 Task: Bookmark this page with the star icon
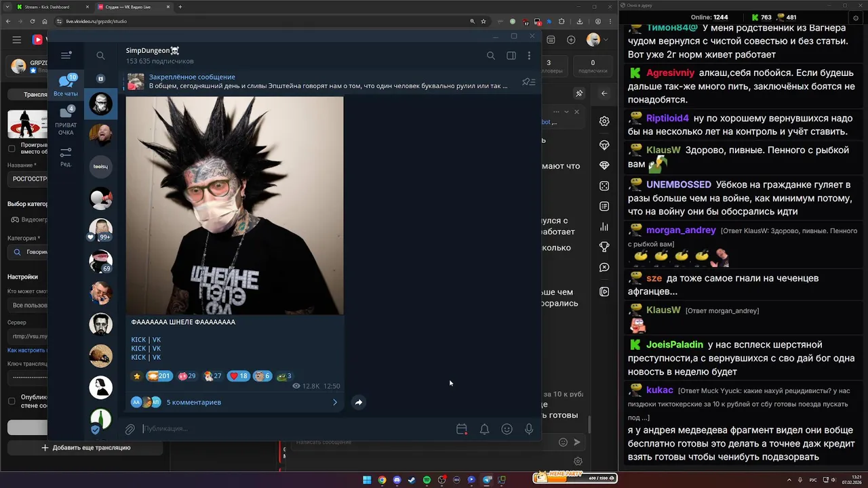tap(483, 21)
